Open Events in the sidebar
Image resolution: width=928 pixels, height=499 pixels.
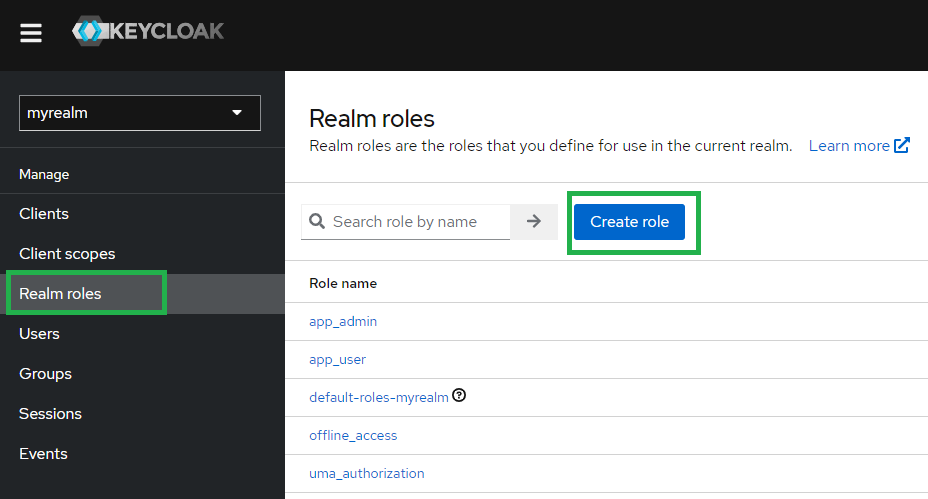[x=43, y=454]
